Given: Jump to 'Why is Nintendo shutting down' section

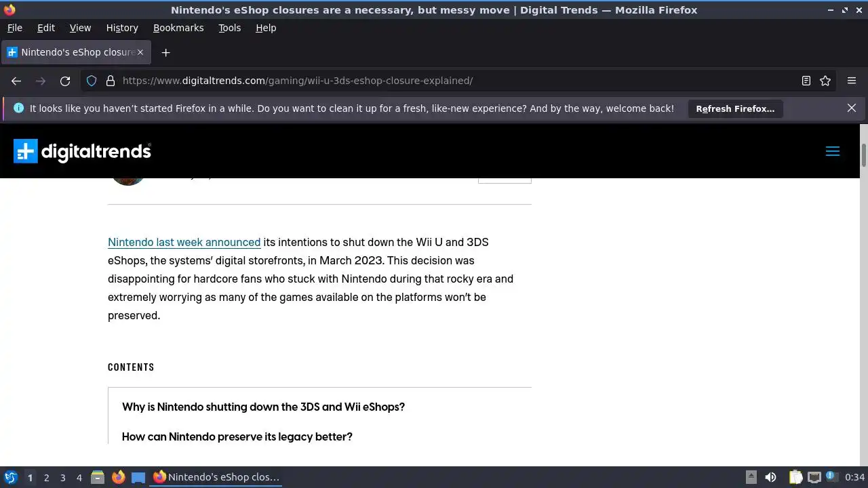Looking at the screenshot, I should coord(263,407).
